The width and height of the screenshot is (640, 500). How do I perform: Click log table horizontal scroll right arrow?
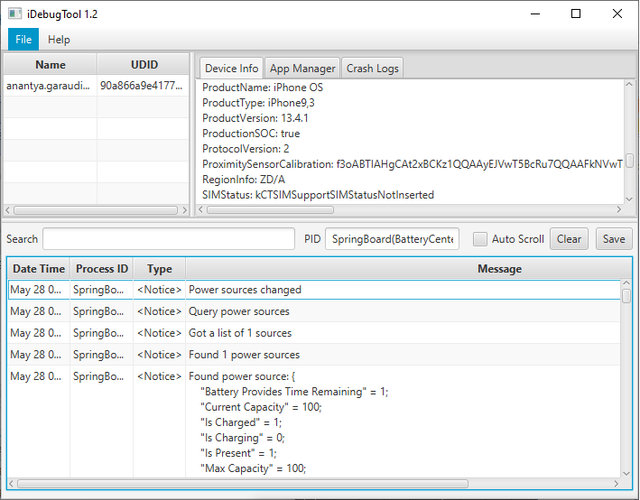click(616, 484)
